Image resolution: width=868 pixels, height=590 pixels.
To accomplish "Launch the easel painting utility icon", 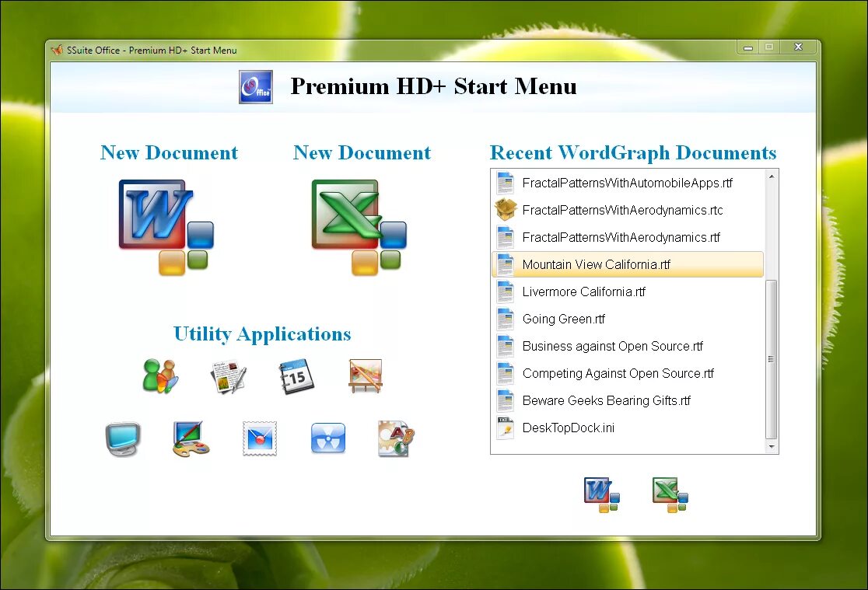I will pos(365,375).
